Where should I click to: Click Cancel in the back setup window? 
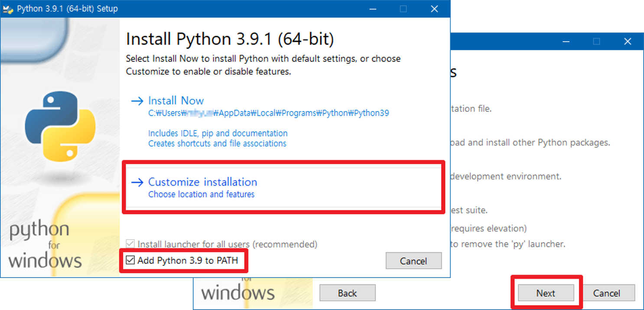pyautogui.click(x=606, y=293)
